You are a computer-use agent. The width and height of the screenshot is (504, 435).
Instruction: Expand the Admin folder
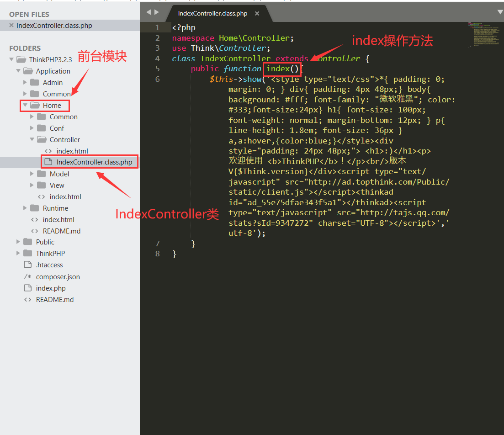pos(25,82)
